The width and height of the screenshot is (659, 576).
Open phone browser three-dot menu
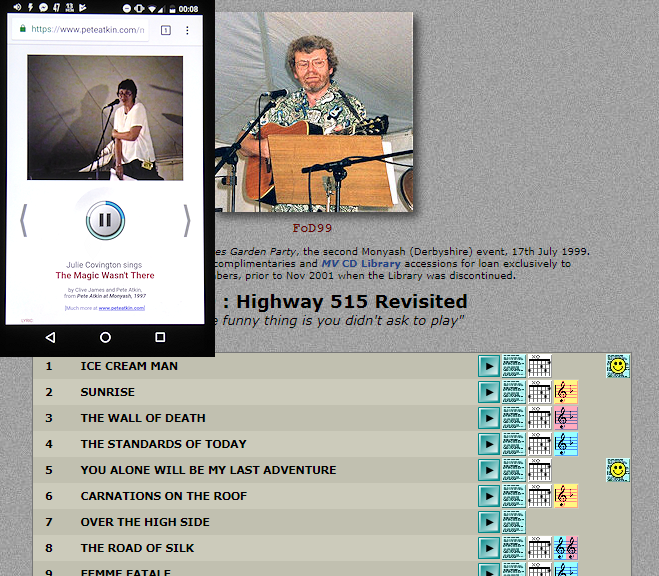coord(187,30)
